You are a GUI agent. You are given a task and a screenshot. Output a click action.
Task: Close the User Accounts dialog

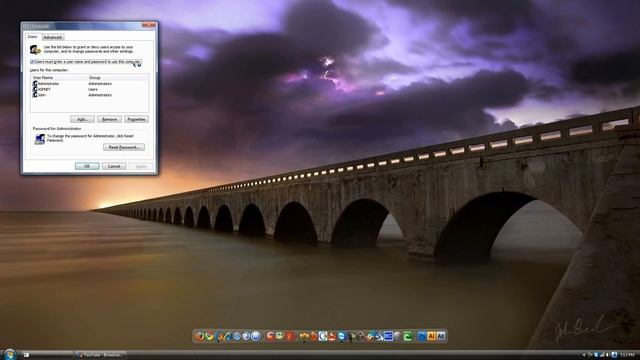[x=149, y=25]
